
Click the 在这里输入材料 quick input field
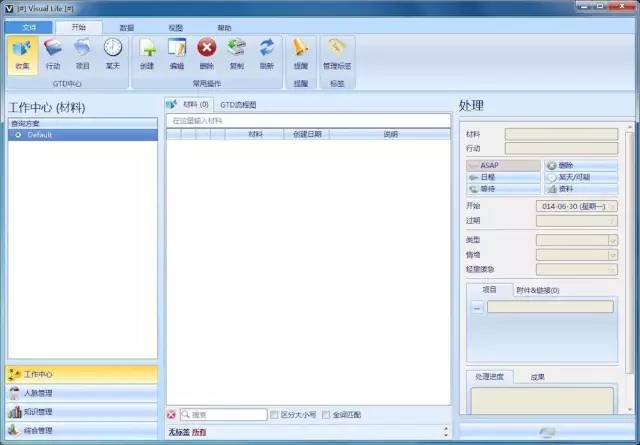309,121
